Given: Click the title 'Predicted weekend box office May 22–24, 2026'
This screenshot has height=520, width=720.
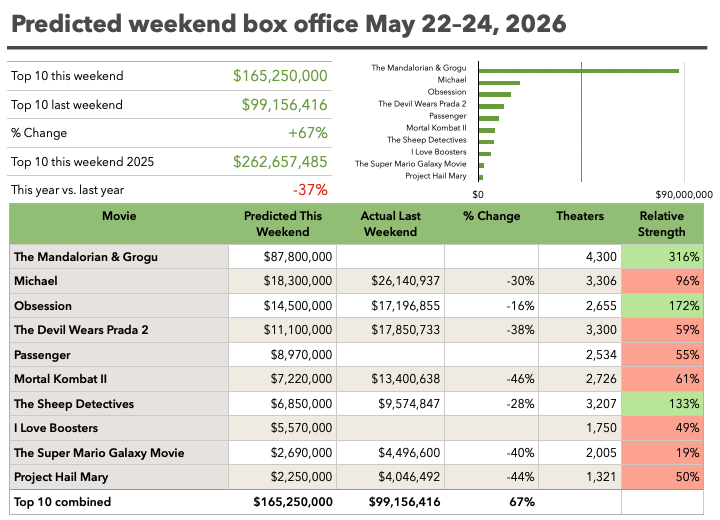Looking at the screenshot, I should tap(288, 24).
